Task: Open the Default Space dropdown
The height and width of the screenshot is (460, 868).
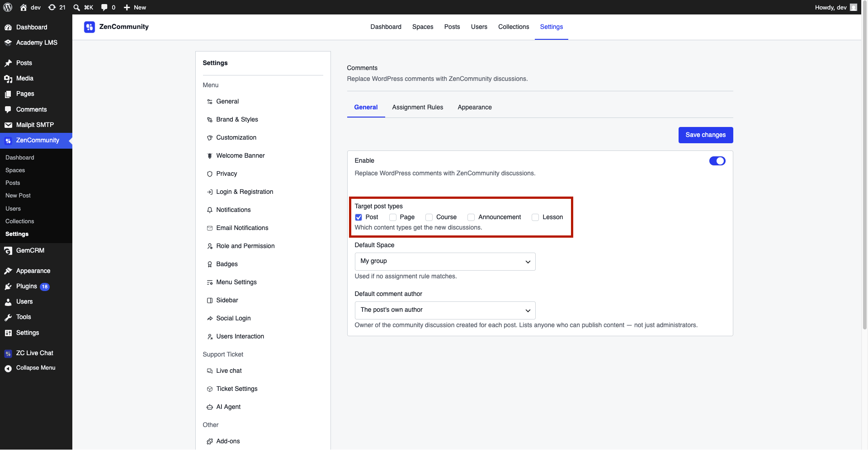Action: coord(445,262)
